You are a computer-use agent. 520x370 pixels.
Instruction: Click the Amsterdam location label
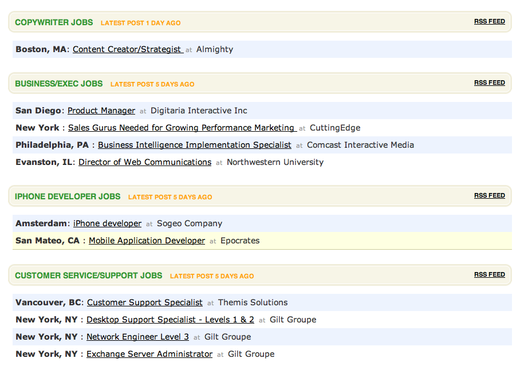(42, 224)
